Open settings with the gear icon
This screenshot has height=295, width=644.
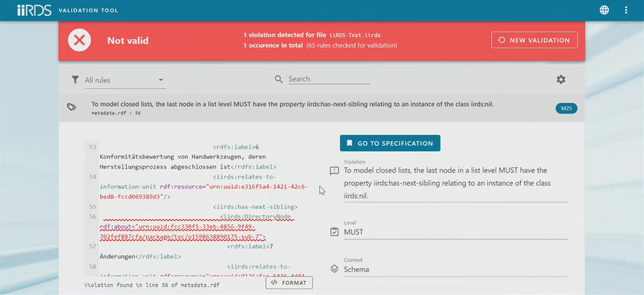561,79
